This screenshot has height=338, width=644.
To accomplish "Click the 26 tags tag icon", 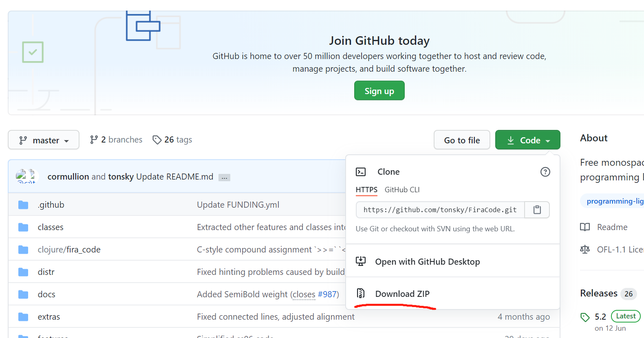I will [157, 140].
